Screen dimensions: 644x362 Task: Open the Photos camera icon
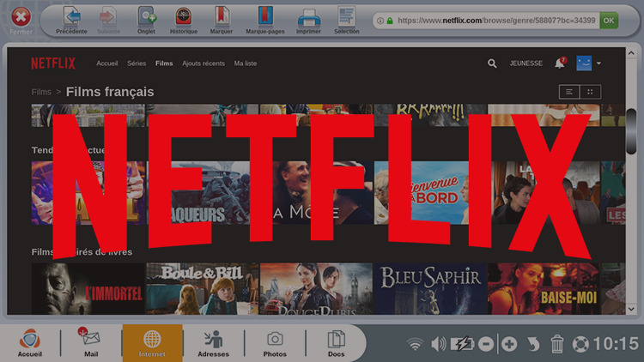pyautogui.click(x=275, y=343)
